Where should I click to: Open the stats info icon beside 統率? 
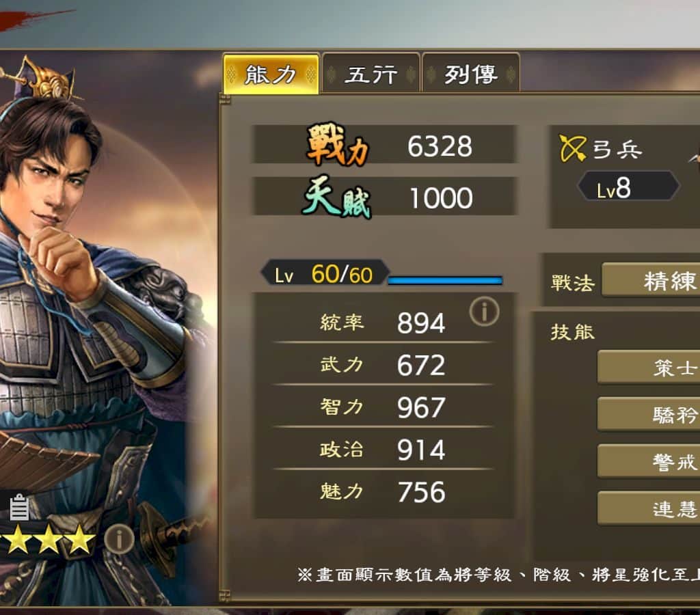click(485, 311)
